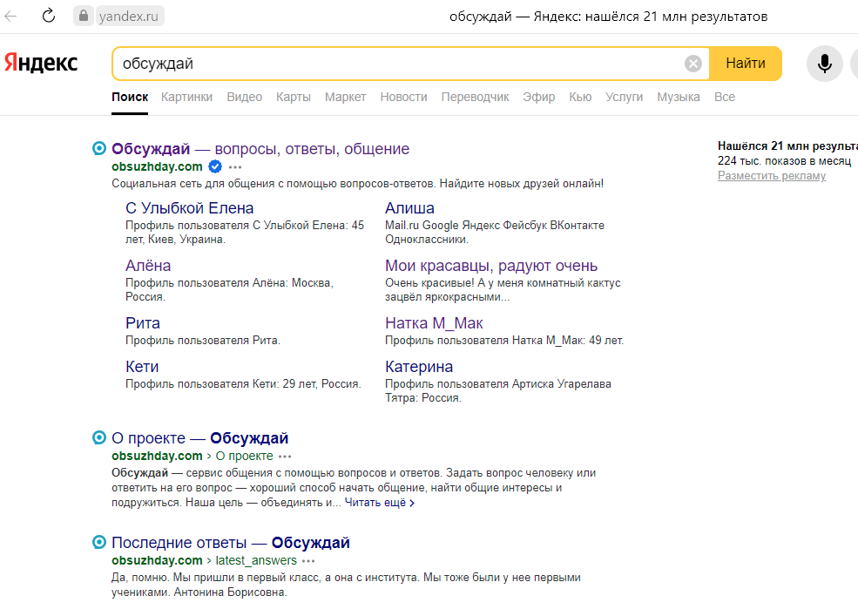Click obsuzhday.com green URL of first result
This screenshot has width=858, height=616.
coord(157,166)
